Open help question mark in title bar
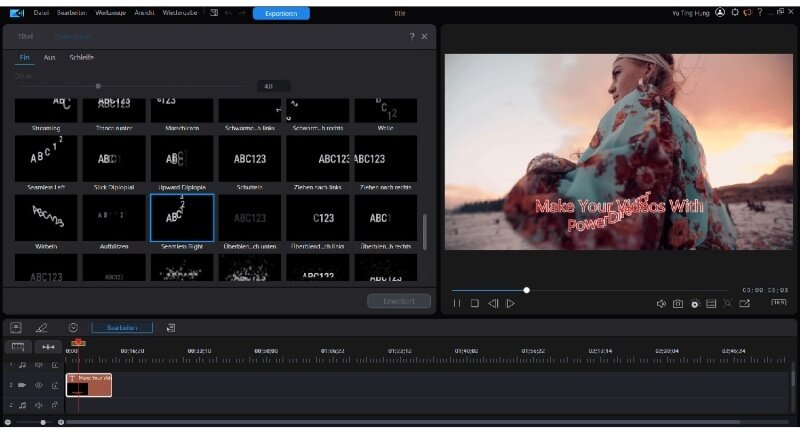This screenshot has height=431, width=800. click(760, 12)
